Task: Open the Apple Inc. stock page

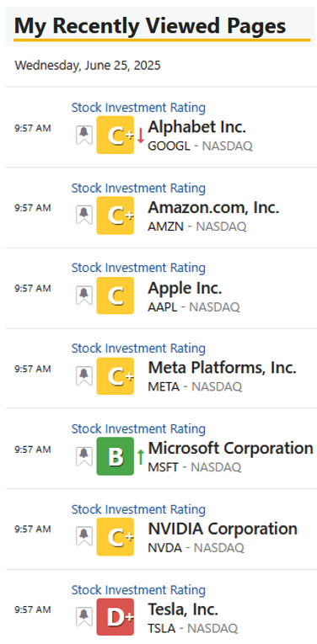Action: click(185, 288)
